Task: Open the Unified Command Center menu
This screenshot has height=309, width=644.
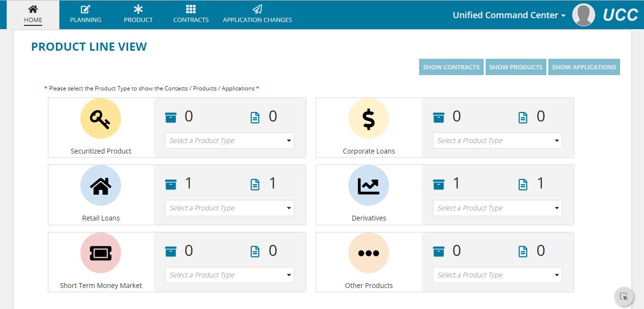Action: click(x=509, y=15)
